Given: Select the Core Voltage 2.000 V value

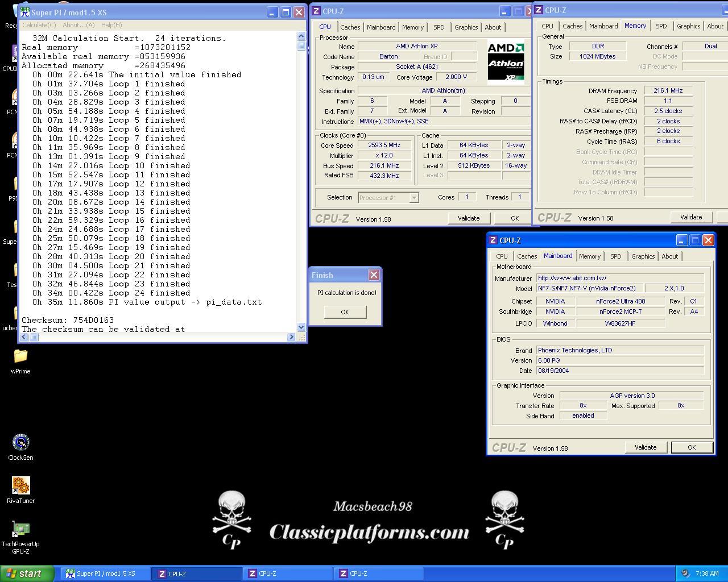Looking at the screenshot, I should (456, 77).
